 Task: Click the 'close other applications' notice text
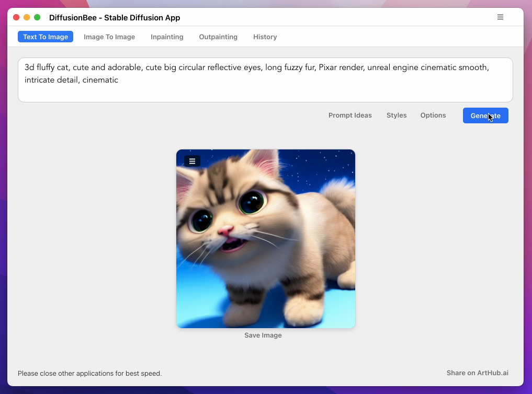tap(89, 373)
